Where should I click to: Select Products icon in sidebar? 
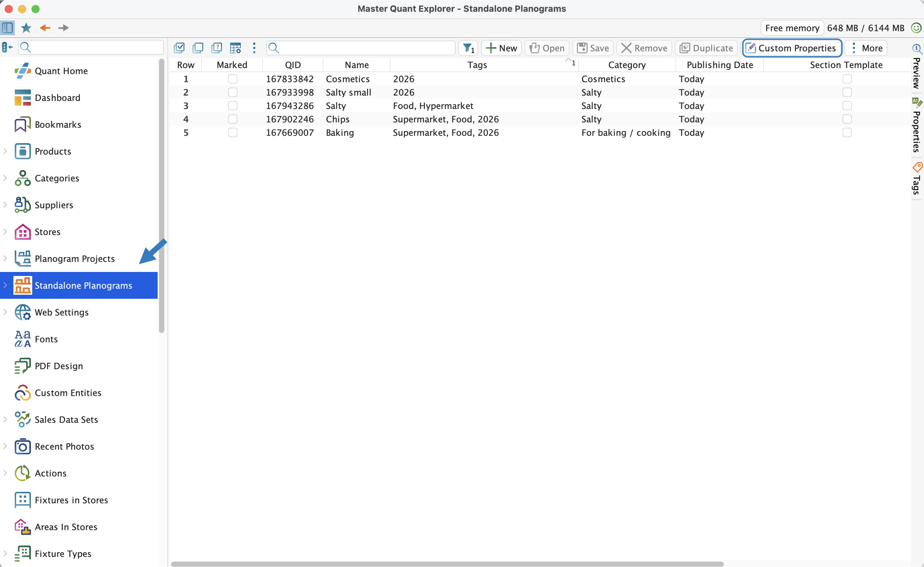(x=22, y=151)
